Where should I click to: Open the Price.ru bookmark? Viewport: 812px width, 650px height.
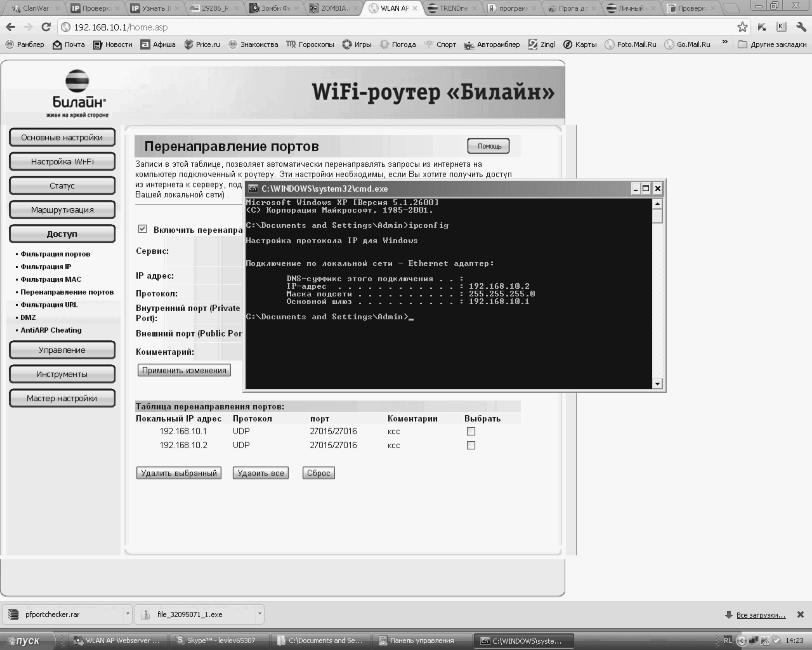pos(202,45)
